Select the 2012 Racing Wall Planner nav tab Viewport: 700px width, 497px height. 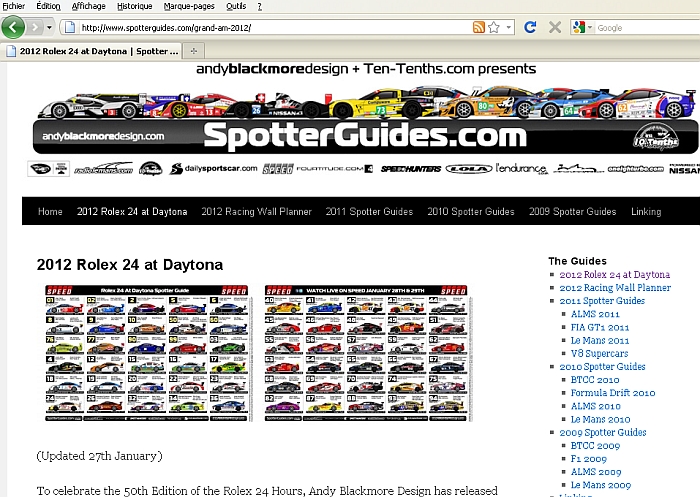256,212
